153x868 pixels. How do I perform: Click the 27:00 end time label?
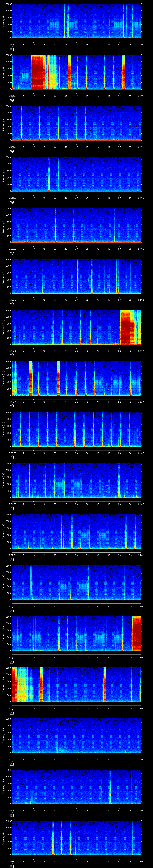point(141,249)
